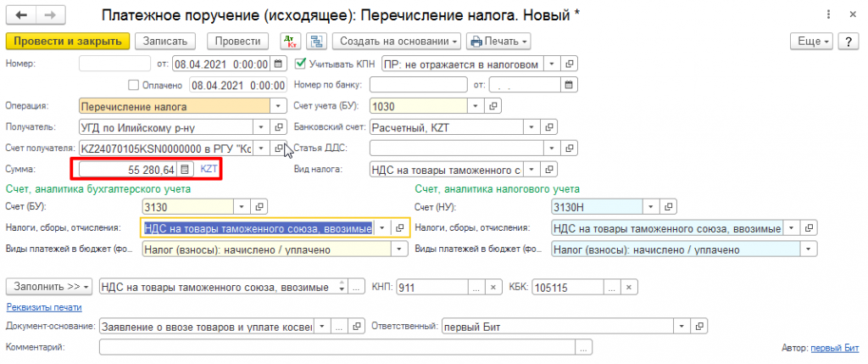Open calculator icon in Сумма field
This screenshot has width=868, height=364.
pos(185,170)
